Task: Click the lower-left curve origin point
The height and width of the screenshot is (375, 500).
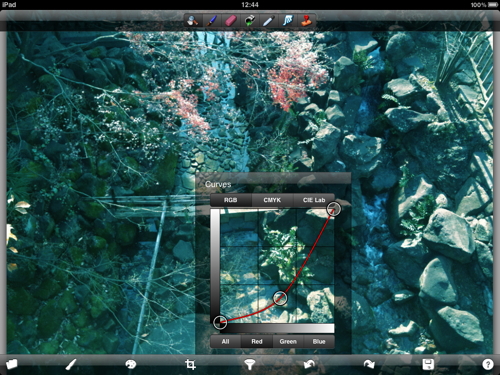Action: click(x=220, y=322)
